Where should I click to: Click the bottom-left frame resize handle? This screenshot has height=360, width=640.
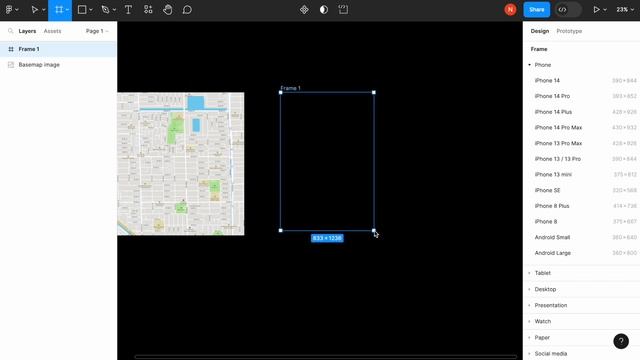coord(280,231)
